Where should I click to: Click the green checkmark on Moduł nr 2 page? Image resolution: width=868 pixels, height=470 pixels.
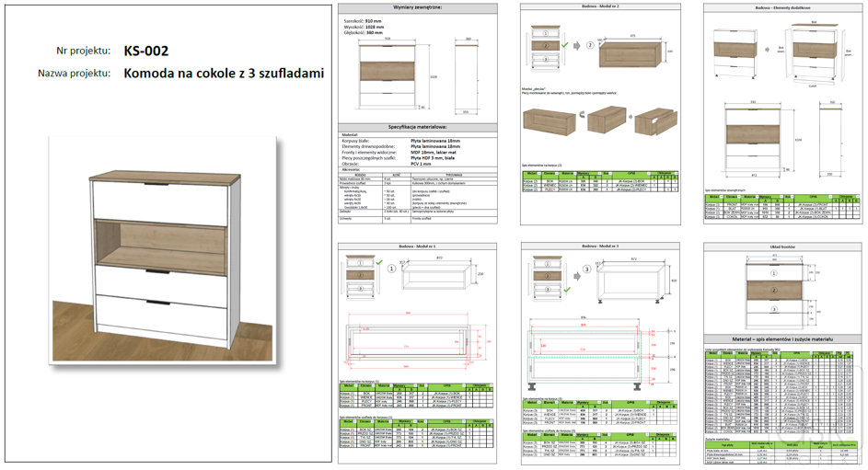pos(564,45)
